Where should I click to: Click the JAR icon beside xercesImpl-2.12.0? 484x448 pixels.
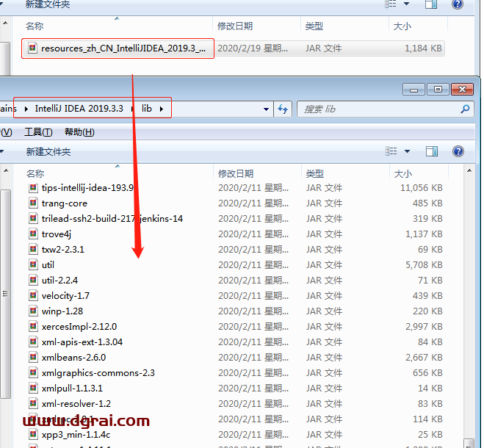click(33, 327)
